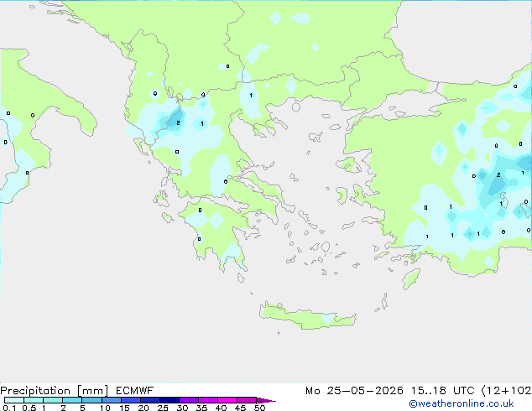Click the 'Precipitation [mm]' title text
The width and height of the screenshot is (532, 411).
tap(55, 391)
